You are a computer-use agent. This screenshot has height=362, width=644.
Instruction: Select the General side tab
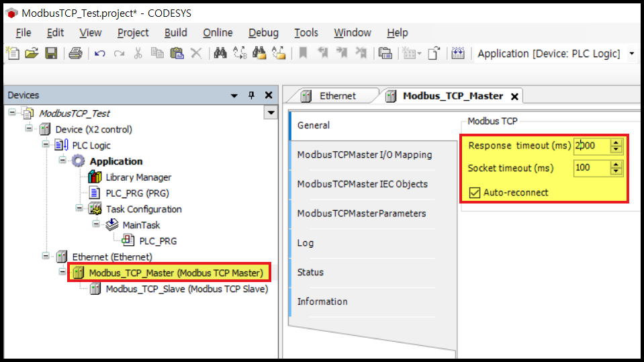click(373, 126)
